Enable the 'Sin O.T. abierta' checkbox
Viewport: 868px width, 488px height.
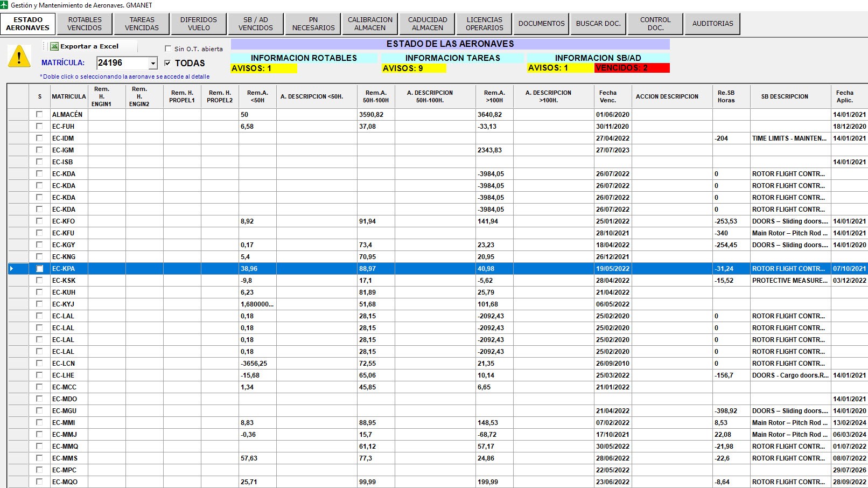pos(168,48)
